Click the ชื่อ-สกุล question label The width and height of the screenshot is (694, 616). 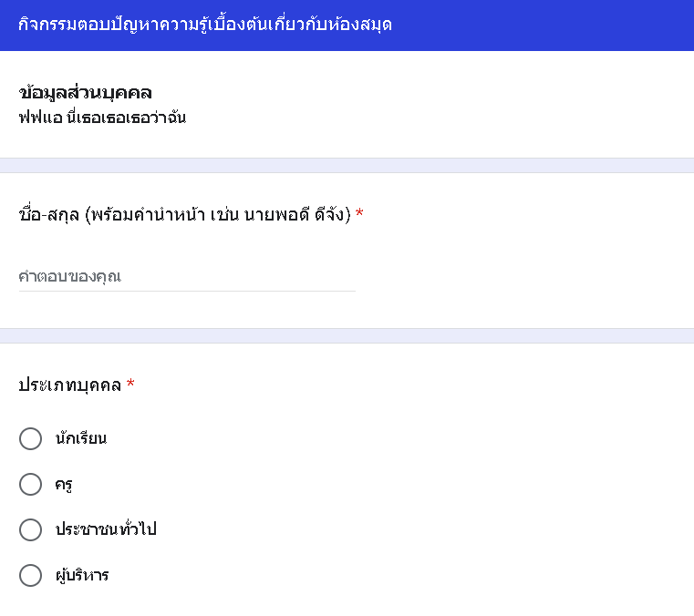(184, 215)
